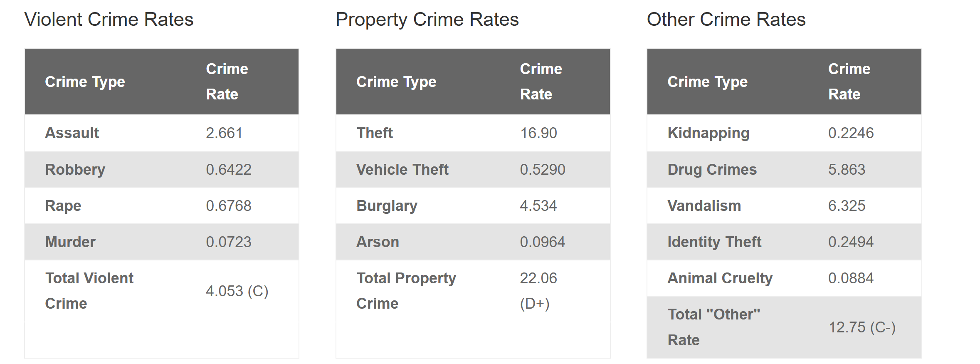Click the Vandalism row label
This screenshot has width=980, height=364.
(x=704, y=206)
